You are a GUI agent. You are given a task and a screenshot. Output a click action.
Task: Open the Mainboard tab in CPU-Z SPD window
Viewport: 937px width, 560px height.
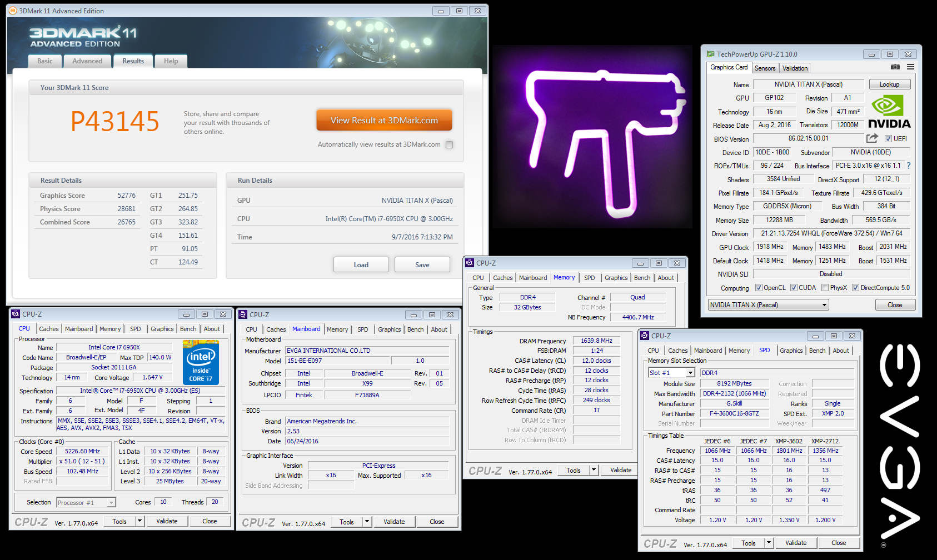[708, 351]
